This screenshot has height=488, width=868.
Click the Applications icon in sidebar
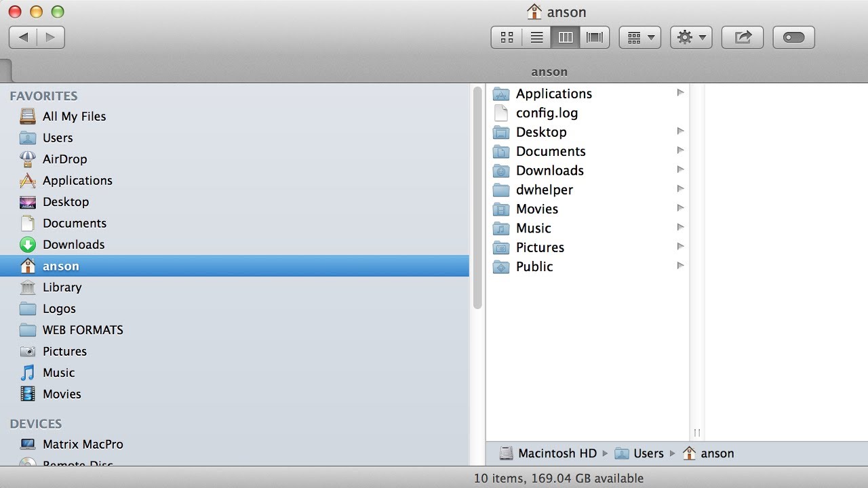pyautogui.click(x=28, y=180)
